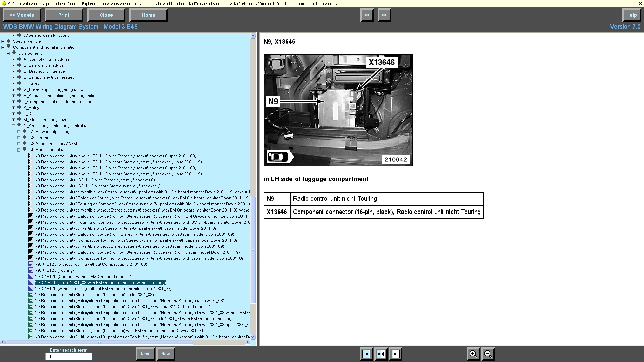Collapse N_Amplifiers, controllers, control units node
The width and height of the screenshot is (644, 362).
14,126
